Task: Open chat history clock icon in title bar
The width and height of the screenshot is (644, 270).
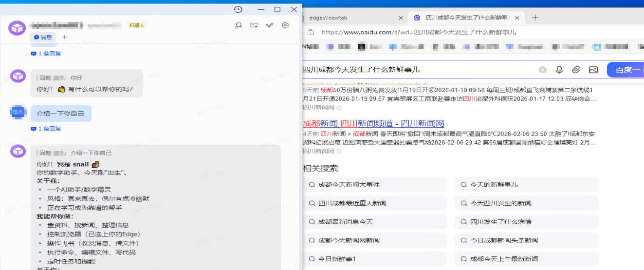Action: (x=238, y=9)
